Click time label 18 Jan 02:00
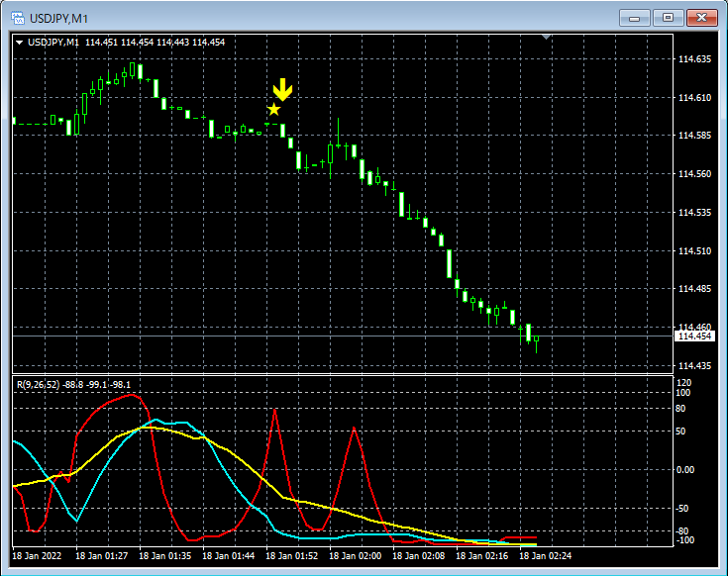 pyautogui.click(x=356, y=555)
